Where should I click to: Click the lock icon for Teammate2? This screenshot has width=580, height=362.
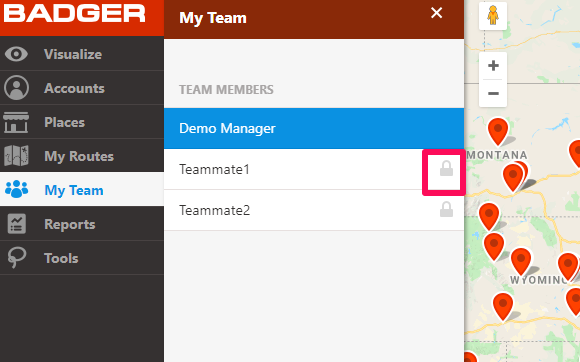[x=446, y=209]
